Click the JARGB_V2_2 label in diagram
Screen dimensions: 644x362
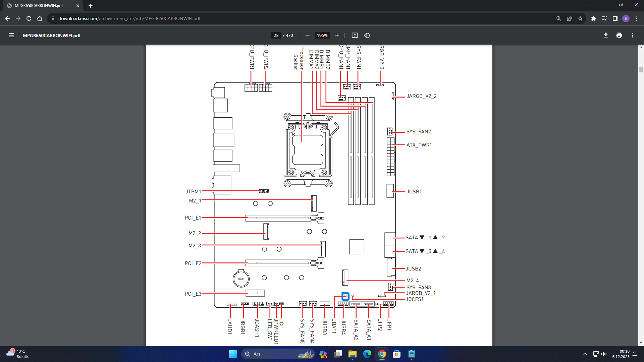[421, 97]
